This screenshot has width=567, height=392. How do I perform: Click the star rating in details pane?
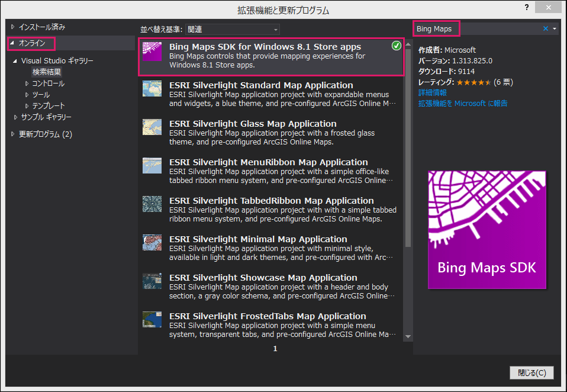[x=473, y=82]
